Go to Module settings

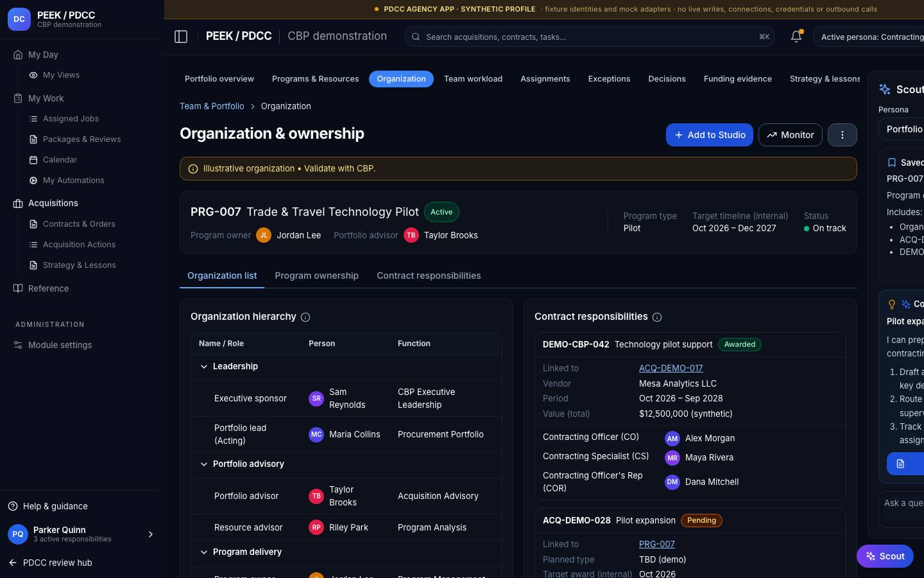point(60,345)
